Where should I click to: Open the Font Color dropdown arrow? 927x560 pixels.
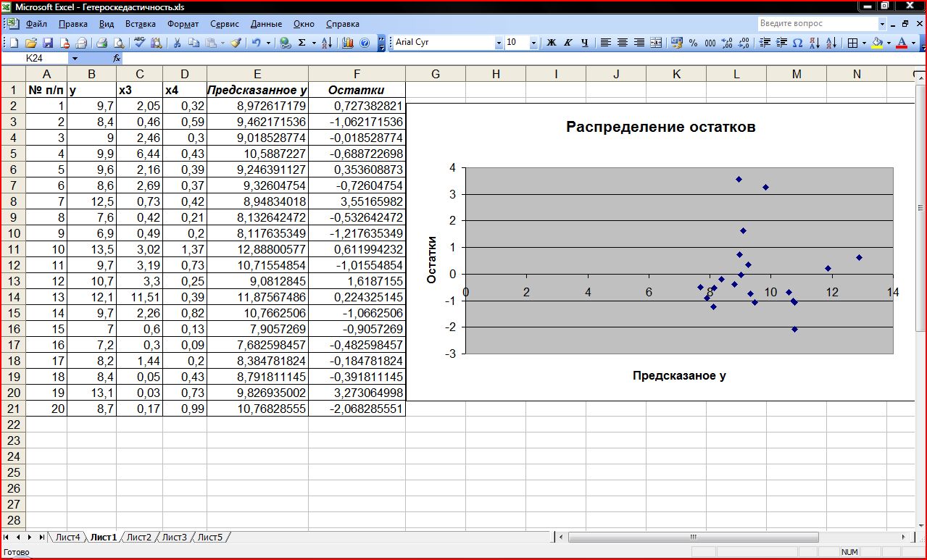click(913, 43)
